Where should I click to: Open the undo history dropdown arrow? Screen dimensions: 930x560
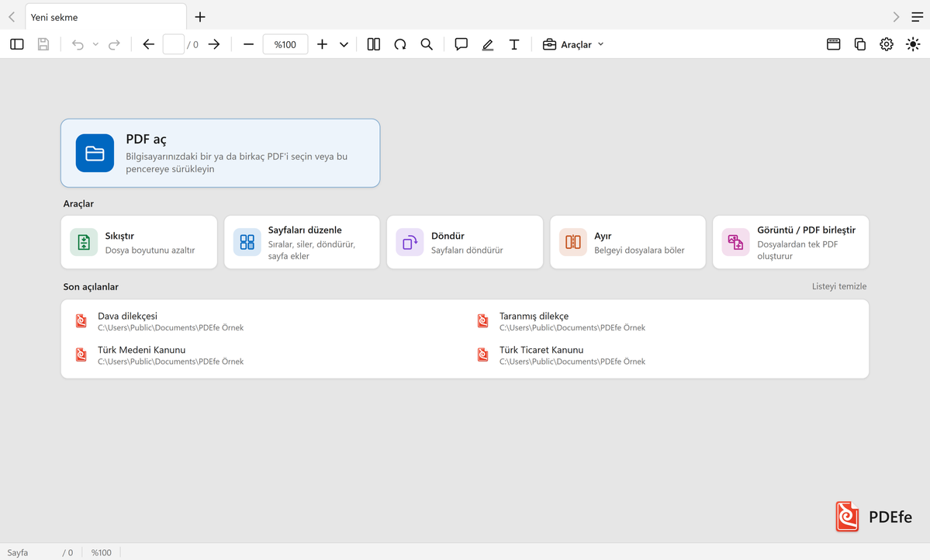95,44
